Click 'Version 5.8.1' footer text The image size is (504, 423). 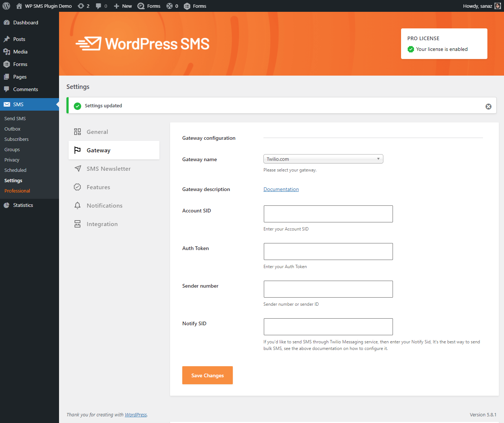[x=483, y=415]
